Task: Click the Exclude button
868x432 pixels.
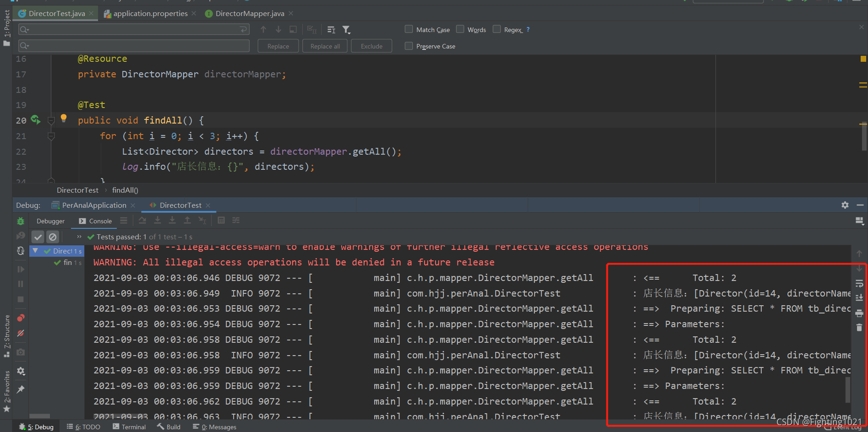Action: pos(371,46)
